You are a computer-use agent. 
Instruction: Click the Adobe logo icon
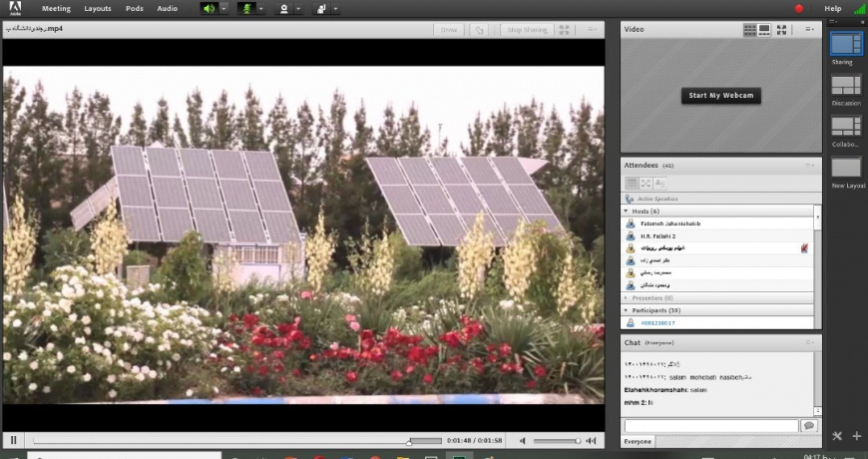(15, 8)
